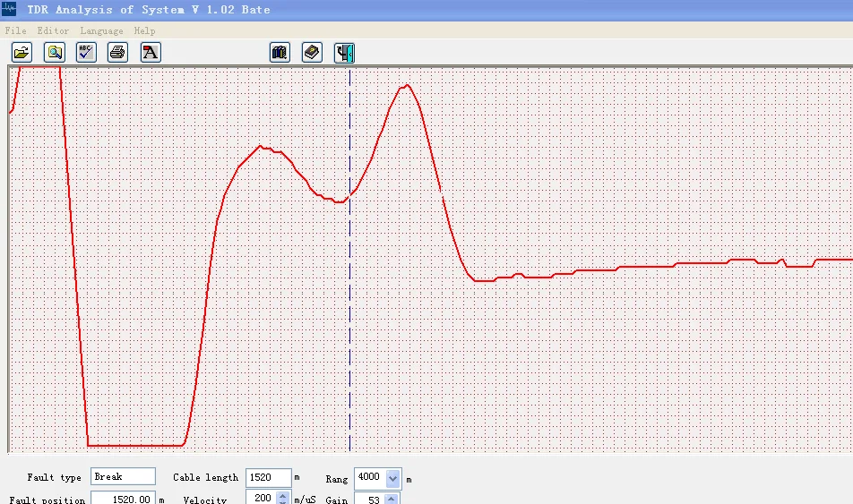853x504 pixels.
Task: Open the Editor menu
Action: [53, 30]
